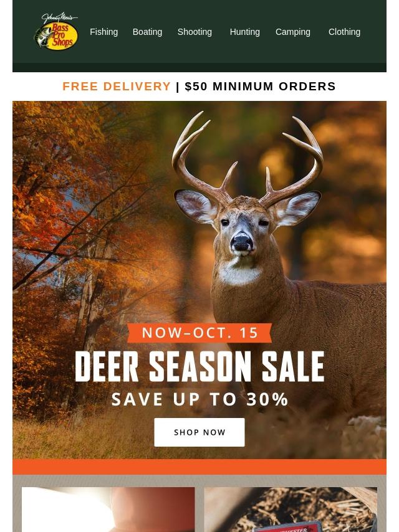Click the Johnny Morris signature in logo
This screenshot has height=532, width=399.
tap(60, 17)
